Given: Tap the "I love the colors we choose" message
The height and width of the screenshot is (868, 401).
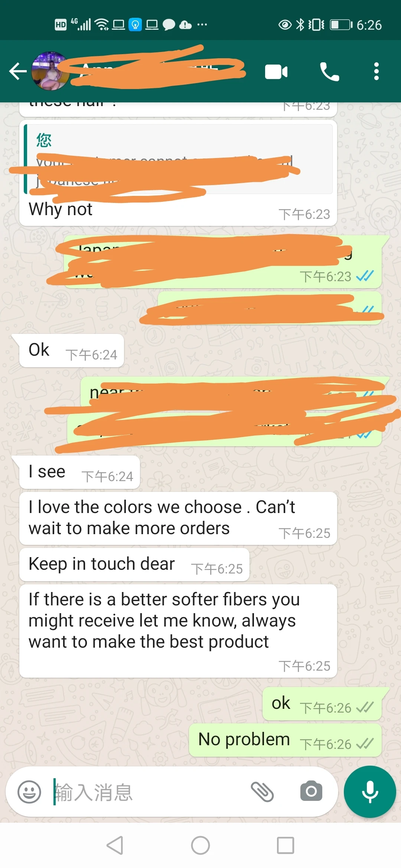Looking at the screenshot, I should coord(178,519).
